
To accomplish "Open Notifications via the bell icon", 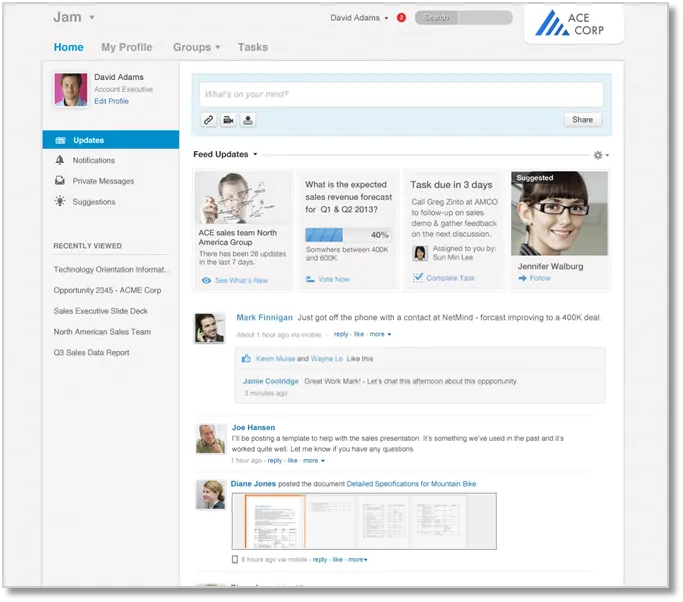I will point(61,160).
